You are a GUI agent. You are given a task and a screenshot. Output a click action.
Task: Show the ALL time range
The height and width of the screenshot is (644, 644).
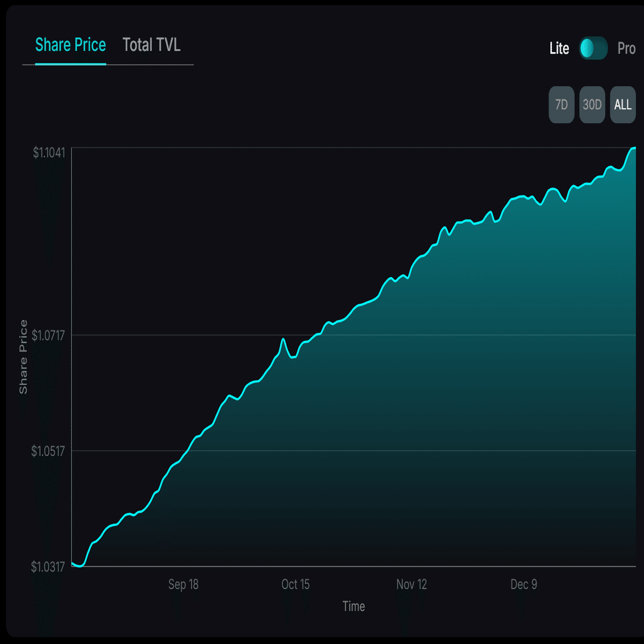(x=623, y=105)
